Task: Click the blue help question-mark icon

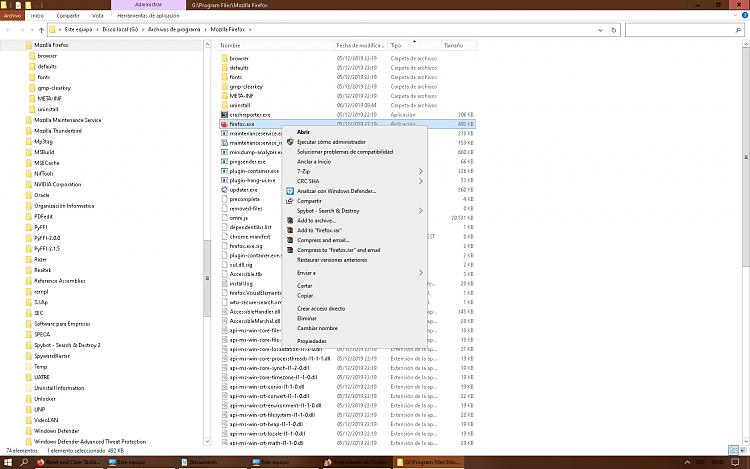Action: point(745,15)
